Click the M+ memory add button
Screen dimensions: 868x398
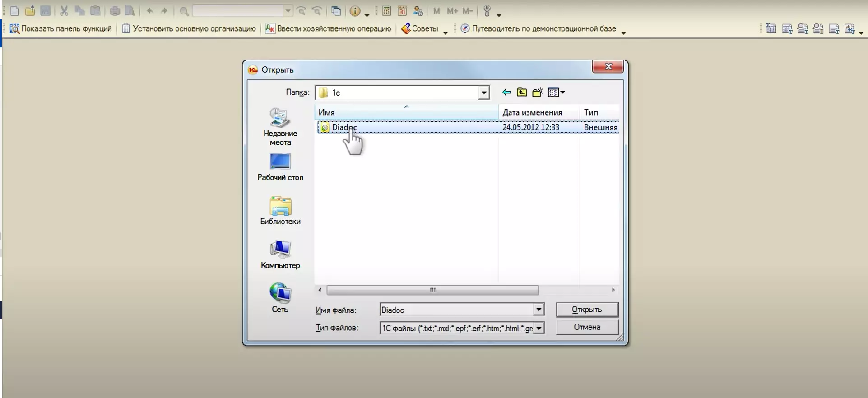[x=452, y=11]
